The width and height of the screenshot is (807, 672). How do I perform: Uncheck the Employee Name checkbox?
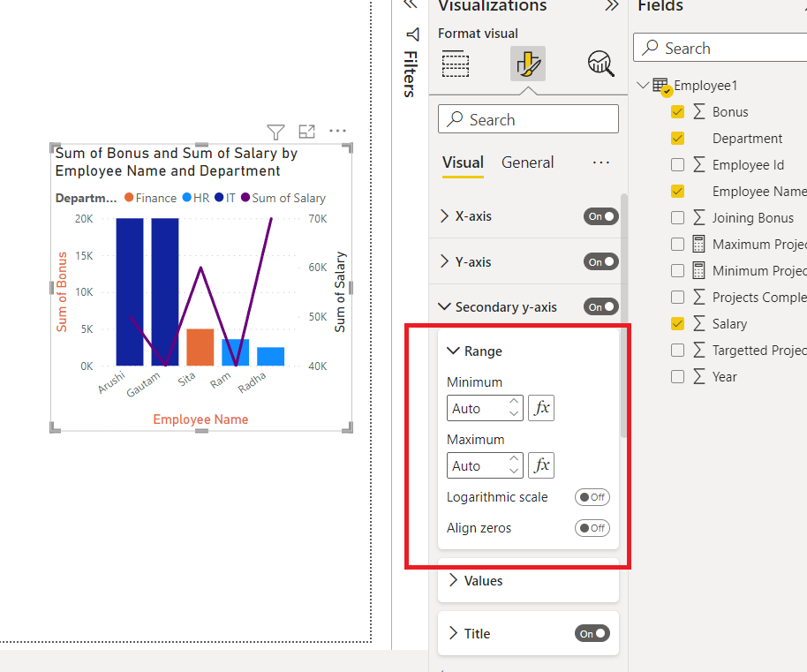[678, 192]
